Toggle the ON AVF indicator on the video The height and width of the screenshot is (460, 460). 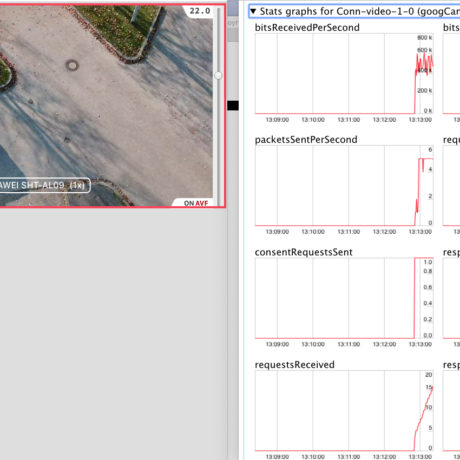click(196, 203)
